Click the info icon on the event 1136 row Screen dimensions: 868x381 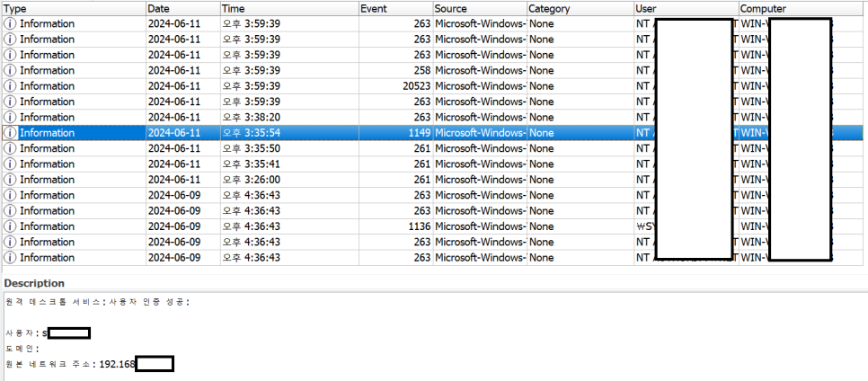click(10, 226)
